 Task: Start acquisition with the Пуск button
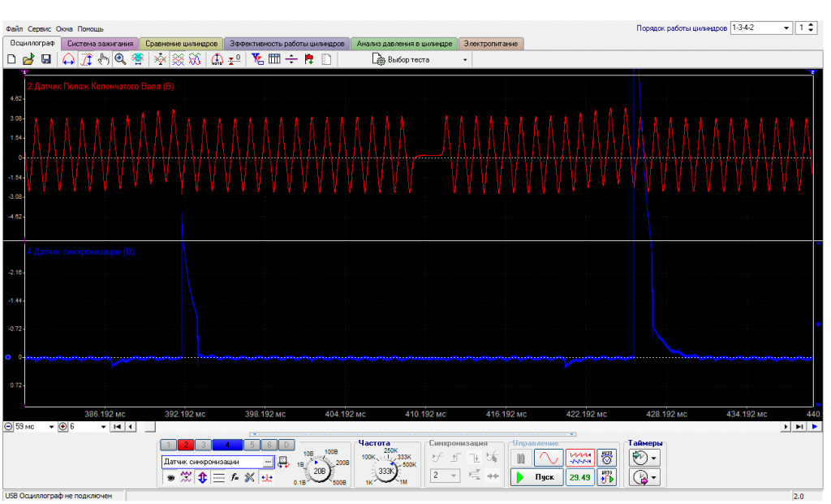point(536,477)
